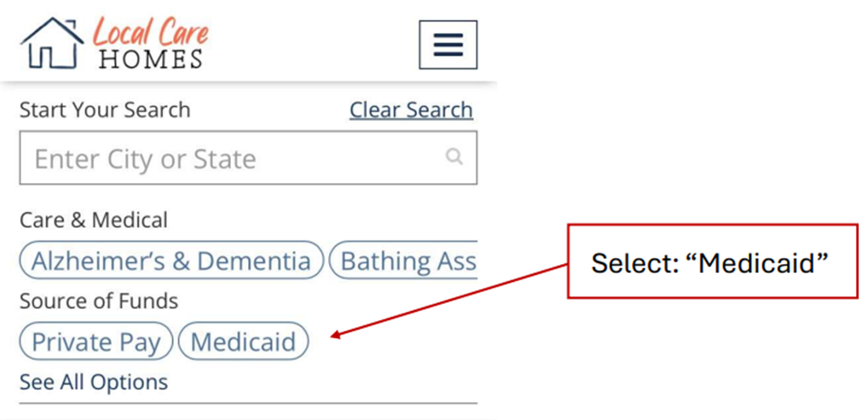Click the "Care & Medical" section heading
Screen dimensions: 868x420
click(x=94, y=220)
